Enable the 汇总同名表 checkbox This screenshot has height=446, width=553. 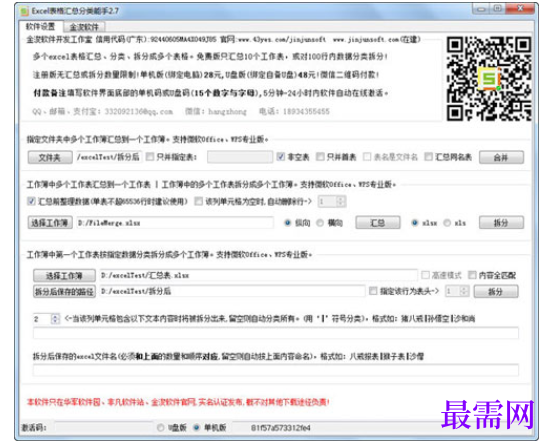pos(429,157)
